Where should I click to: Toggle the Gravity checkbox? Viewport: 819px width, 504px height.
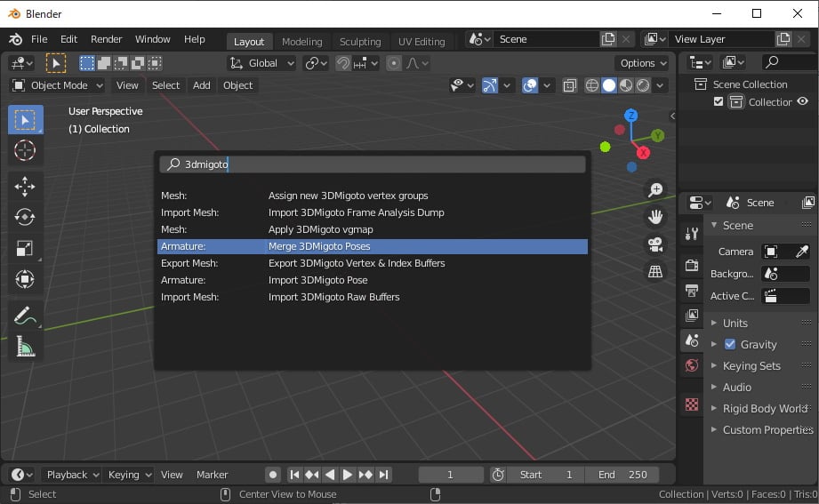click(730, 344)
